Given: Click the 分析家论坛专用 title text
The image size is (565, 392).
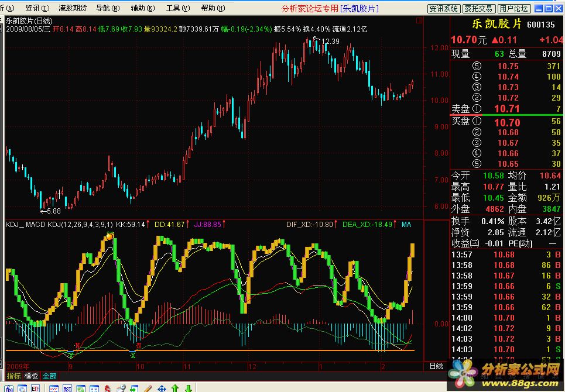Looking at the screenshot, I should point(310,8).
